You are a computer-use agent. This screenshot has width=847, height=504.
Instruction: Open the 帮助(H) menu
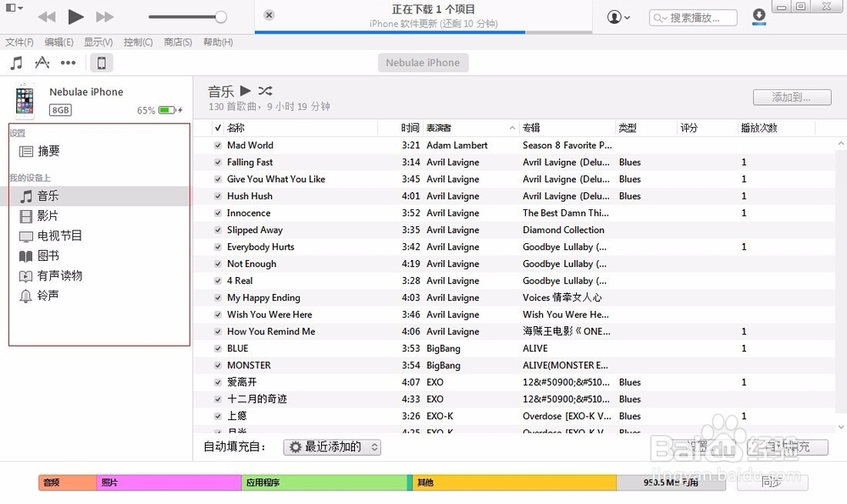pos(219,42)
